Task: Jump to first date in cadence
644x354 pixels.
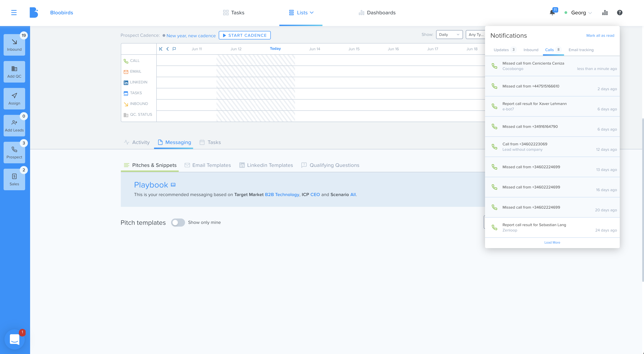Action: click(161, 49)
